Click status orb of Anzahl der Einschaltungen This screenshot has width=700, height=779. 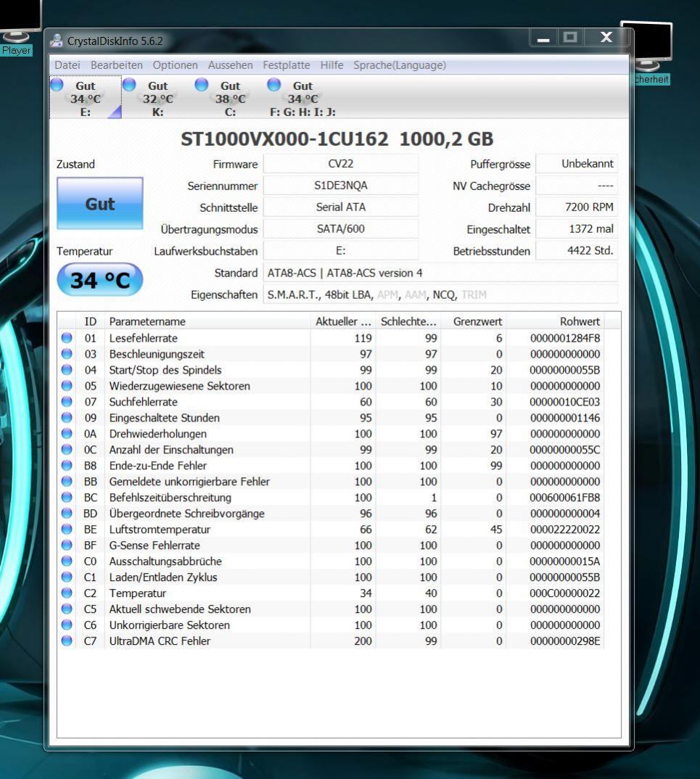[x=67, y=449]
